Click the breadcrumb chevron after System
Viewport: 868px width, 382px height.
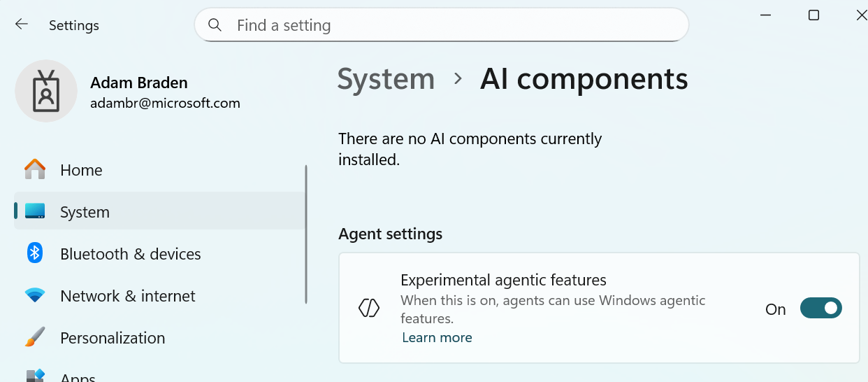coord(458,79)
